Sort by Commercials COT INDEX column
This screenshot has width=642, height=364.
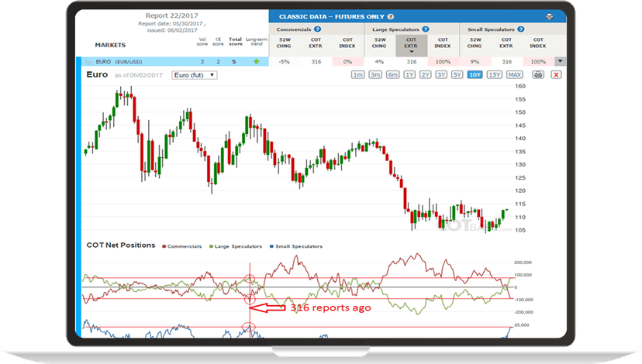(347, 43)
